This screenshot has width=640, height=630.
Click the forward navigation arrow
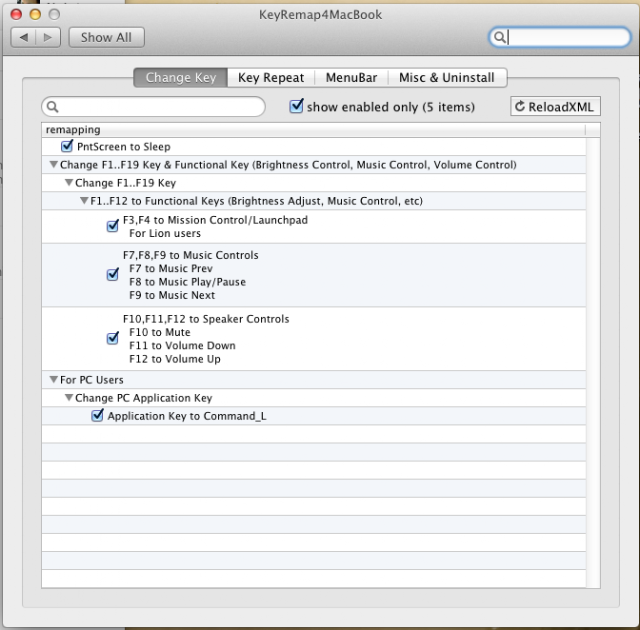click(48, 38)
